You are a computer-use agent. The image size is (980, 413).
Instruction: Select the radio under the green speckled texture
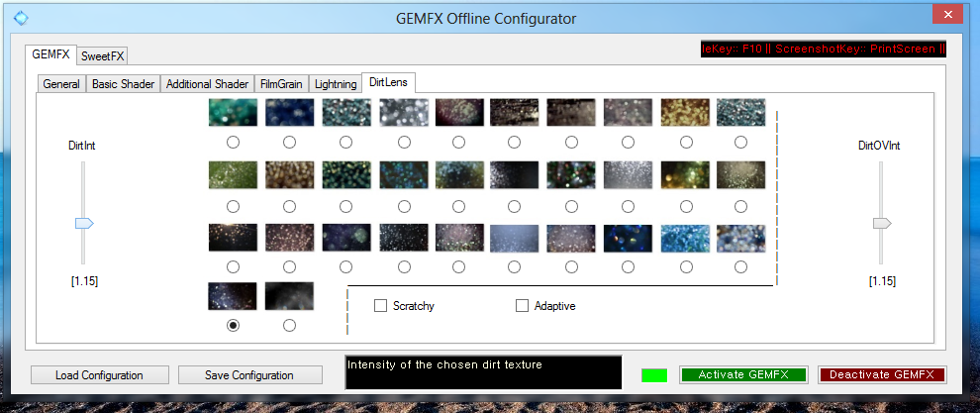coord(234,205)
